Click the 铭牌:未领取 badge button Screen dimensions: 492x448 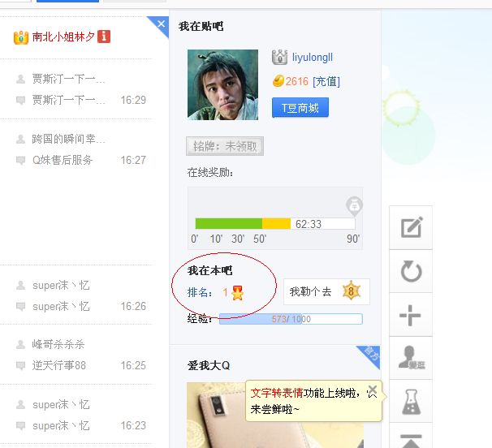point(225,146)
